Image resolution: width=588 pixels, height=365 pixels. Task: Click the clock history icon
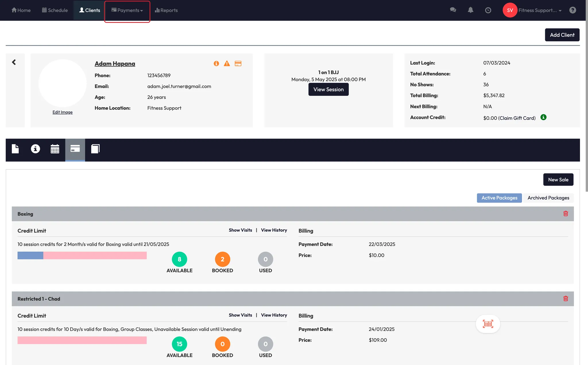click(488, 10)
